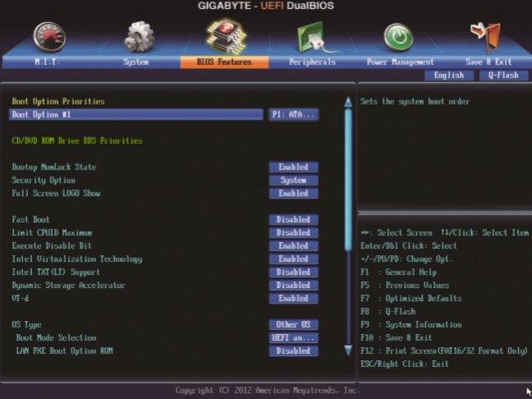Screen dimensions: 532x399
Task: Select Dynamic Storage Accelerator label
Action: [68, 285]
